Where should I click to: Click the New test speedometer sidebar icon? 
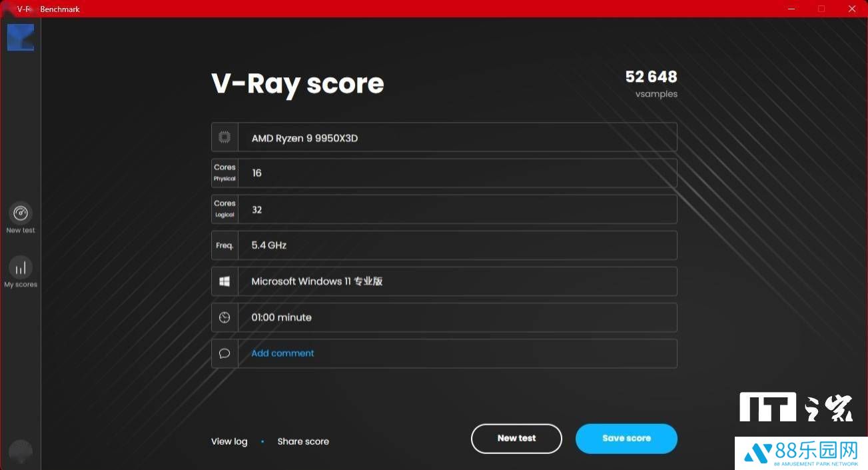pyautogui.click(x=21, y=213)
